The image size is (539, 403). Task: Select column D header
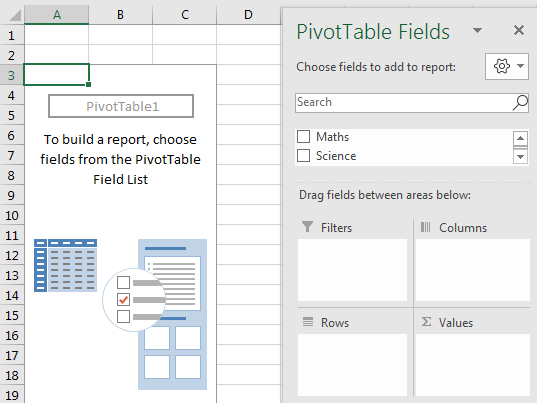point(248,14)
